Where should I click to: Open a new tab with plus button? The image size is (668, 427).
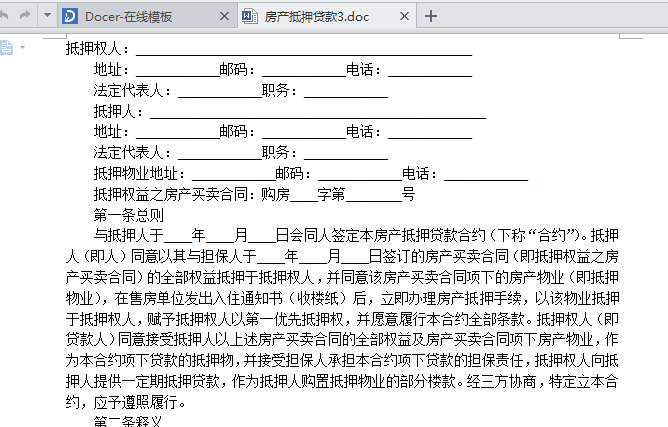(431, 16)
